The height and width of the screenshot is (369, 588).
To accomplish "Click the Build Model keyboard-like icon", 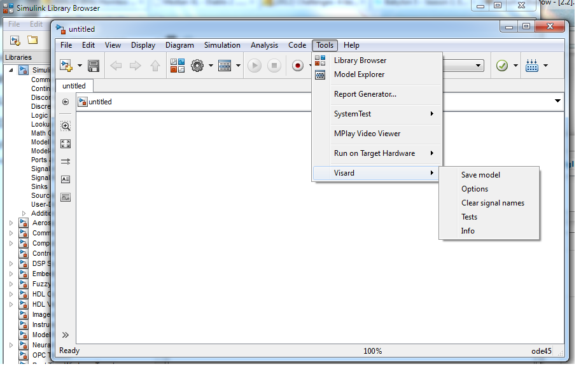I will [532, 66].
